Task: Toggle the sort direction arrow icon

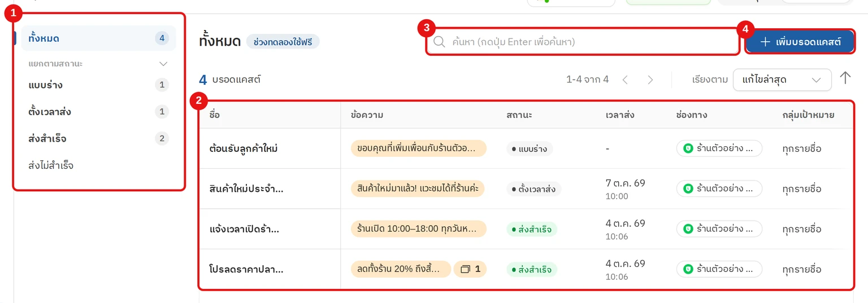Action: coord(845,78)
